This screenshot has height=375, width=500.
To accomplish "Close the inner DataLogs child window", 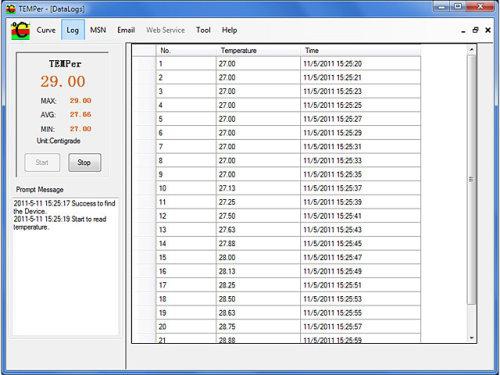I will click(x=488, y=30).
